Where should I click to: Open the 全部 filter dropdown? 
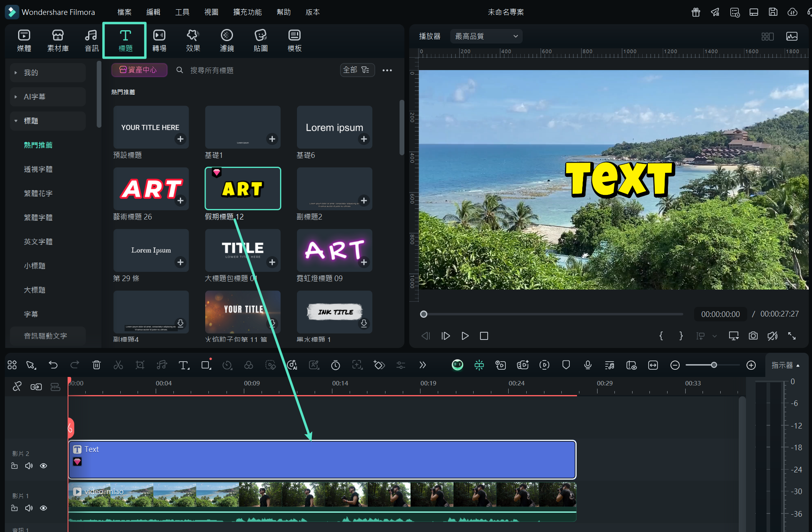click(357, 70)
